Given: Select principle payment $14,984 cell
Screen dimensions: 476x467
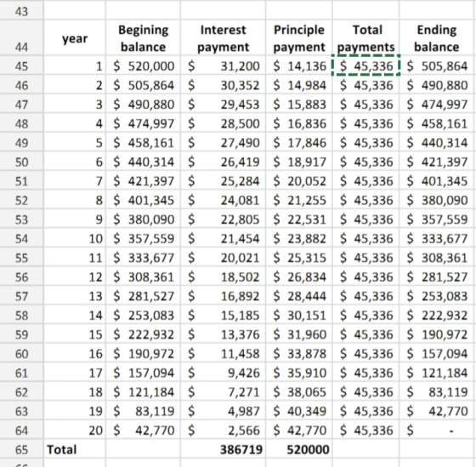Looking at the screenshot, I should 299,85.
